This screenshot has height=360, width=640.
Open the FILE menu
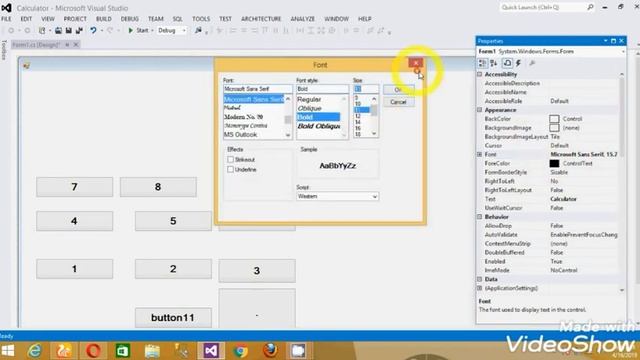pos(7,19)
